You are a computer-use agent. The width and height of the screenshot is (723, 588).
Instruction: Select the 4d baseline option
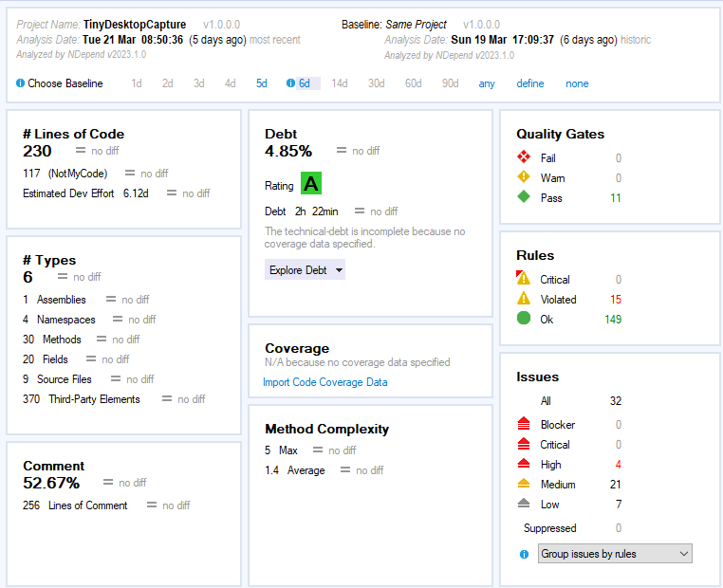click(x=230, y=83)
